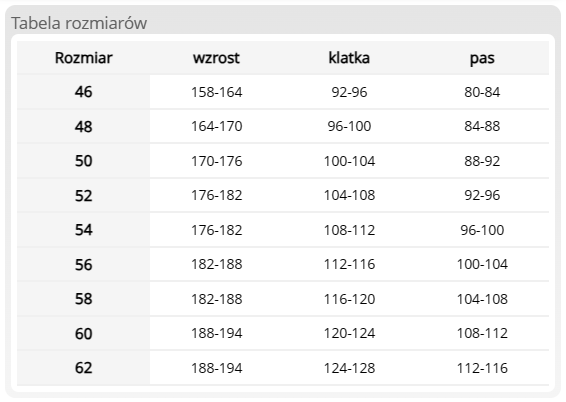566x402 pixels.
Task: Select size 60 row label
Action: pyautogui.click(x=83, y=333)
